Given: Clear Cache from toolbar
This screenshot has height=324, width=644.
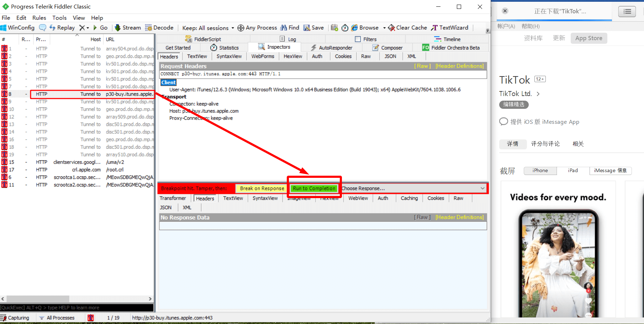Looking at the screenshot, I should (407, 28).
